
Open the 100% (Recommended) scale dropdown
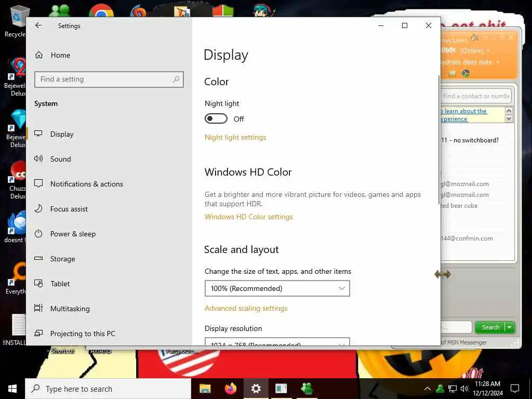click(x=277, y=288)
